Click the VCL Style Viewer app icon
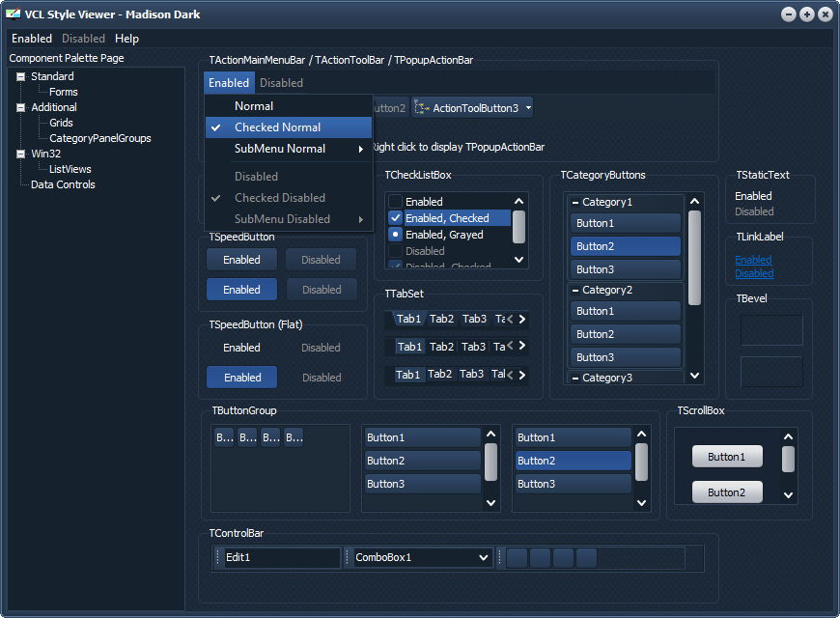Screen dimensions: 840x618 [x=13, y=14]
